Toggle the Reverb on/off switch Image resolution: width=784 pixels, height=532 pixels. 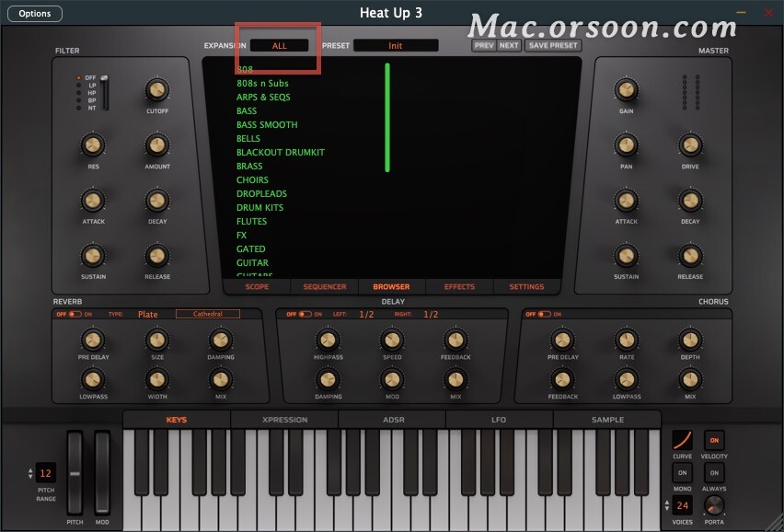[75, 315]
